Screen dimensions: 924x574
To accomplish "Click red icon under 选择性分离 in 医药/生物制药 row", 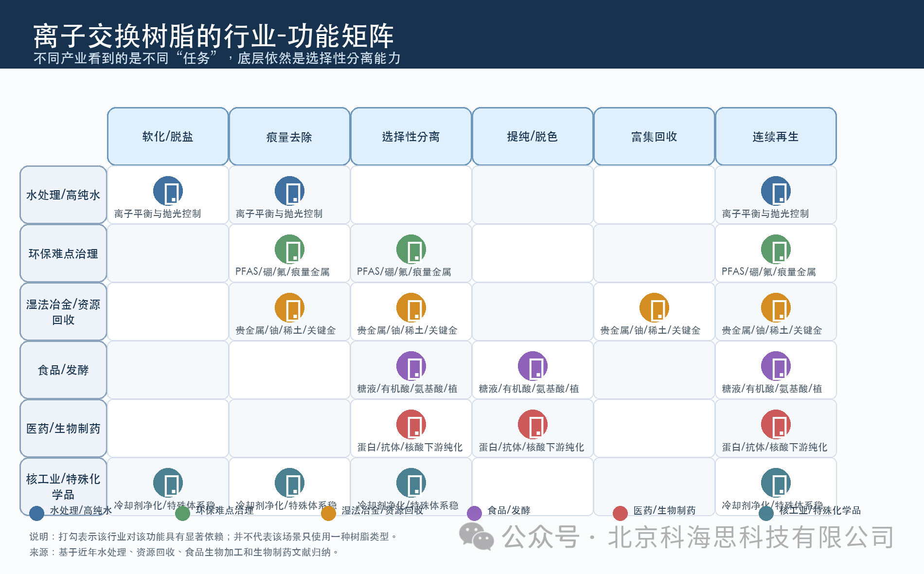I will 411,425.
